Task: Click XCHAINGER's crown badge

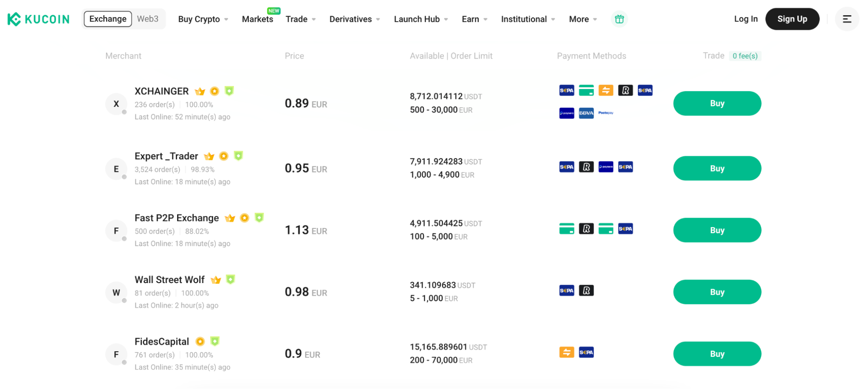Action: (x=200, y=91)
